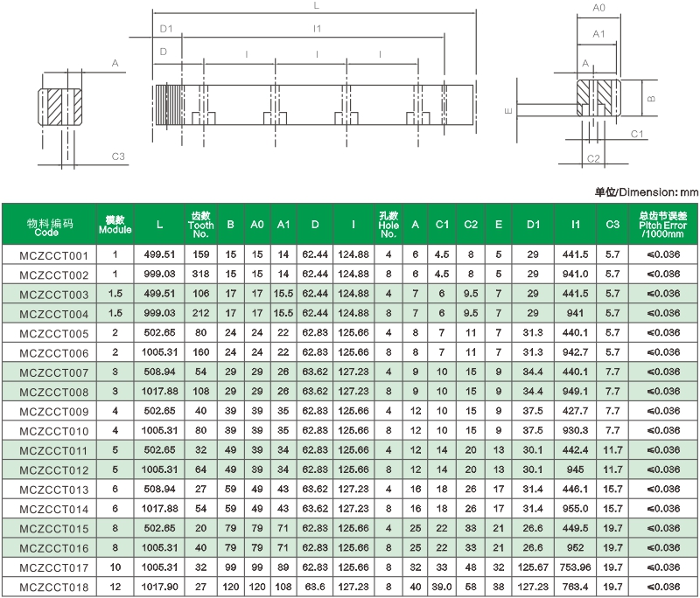700x598 pixels.
Task: Select the 齿数 Tooth No. header
Action: coord(200,226)
